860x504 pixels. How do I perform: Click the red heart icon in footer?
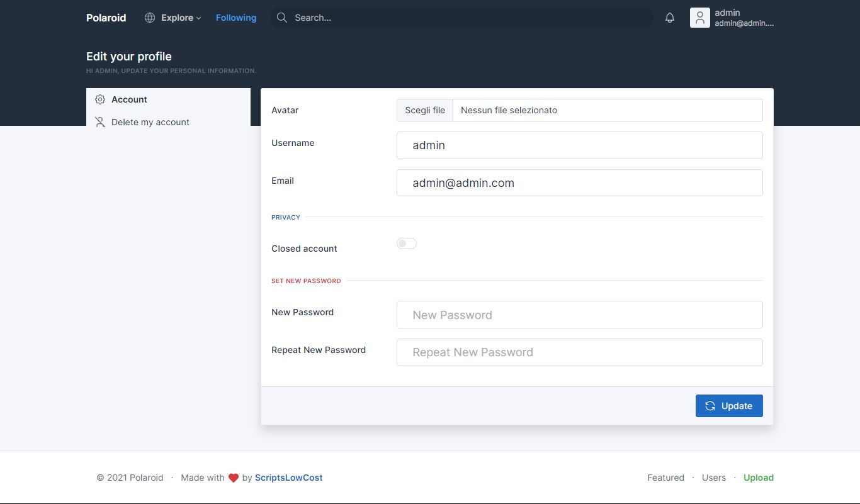pyautogui.click(x=233, y=478)
